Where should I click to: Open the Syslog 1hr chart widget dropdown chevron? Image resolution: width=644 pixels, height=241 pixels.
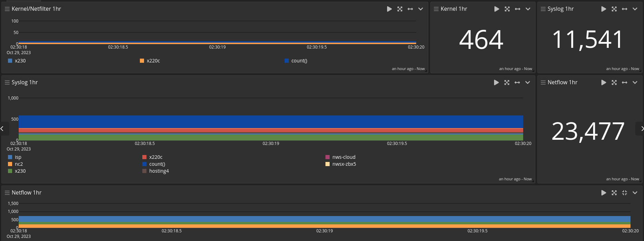528,83
